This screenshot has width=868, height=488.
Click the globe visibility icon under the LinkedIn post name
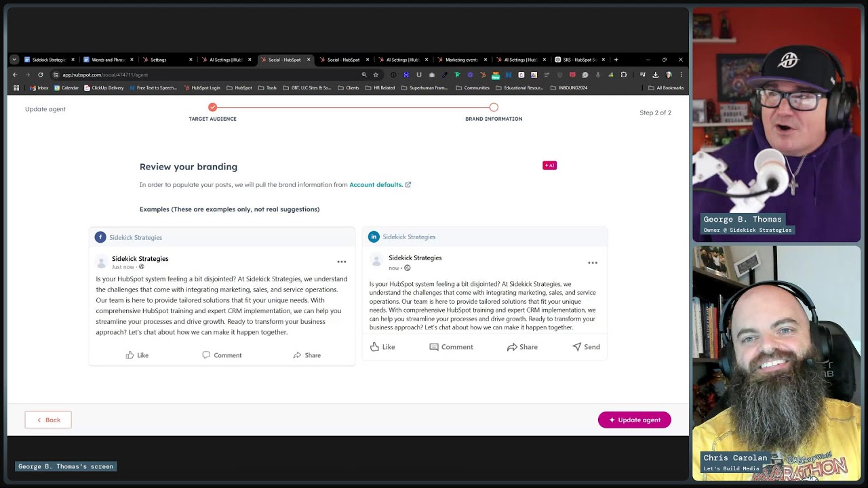tap(407, 268)
